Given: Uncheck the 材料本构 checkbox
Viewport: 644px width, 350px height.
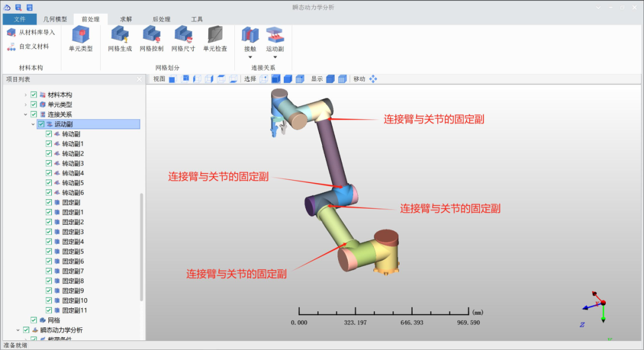Looking at the screenshot, I should click(x=33, y=94).
